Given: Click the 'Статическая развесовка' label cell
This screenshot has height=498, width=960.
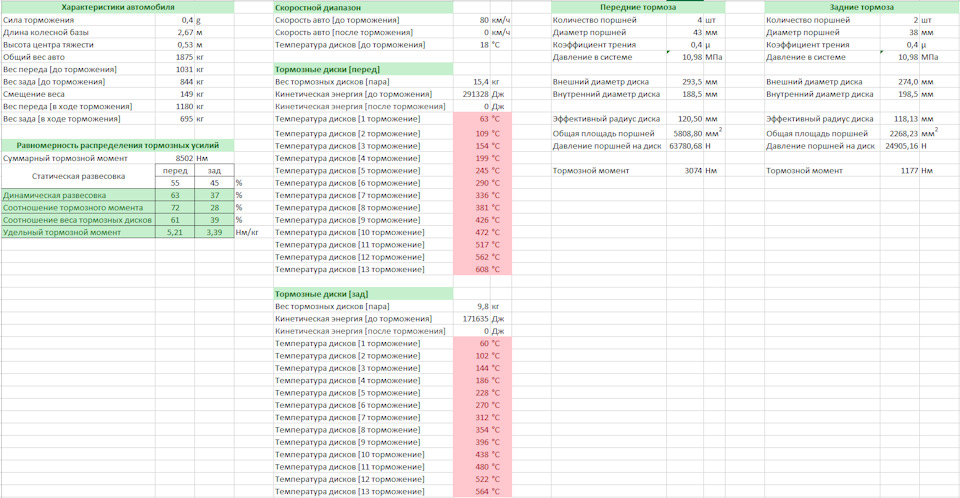Looking at the screenshot, I should (78, 176).
